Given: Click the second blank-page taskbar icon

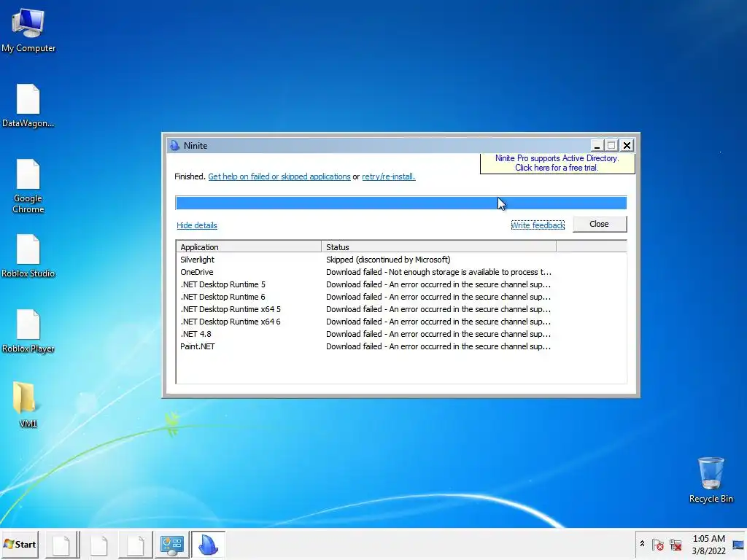Looking at the screenshot, I should (99, 545).
